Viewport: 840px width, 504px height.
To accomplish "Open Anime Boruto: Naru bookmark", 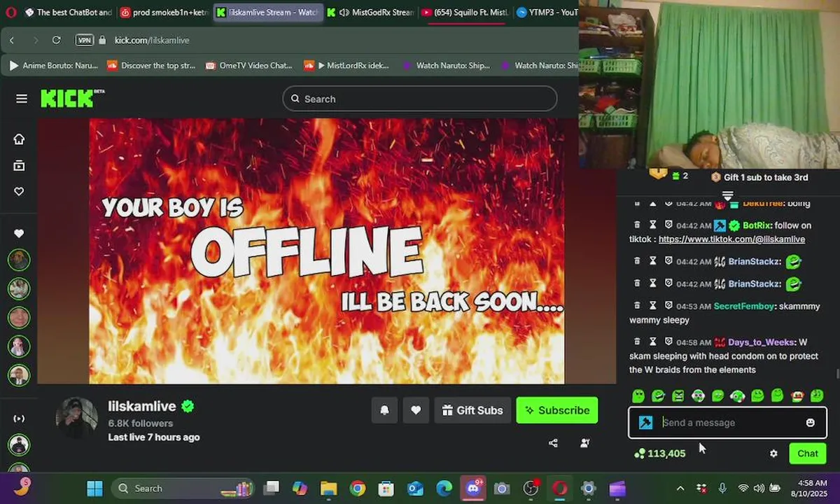I will coord(53,65).
